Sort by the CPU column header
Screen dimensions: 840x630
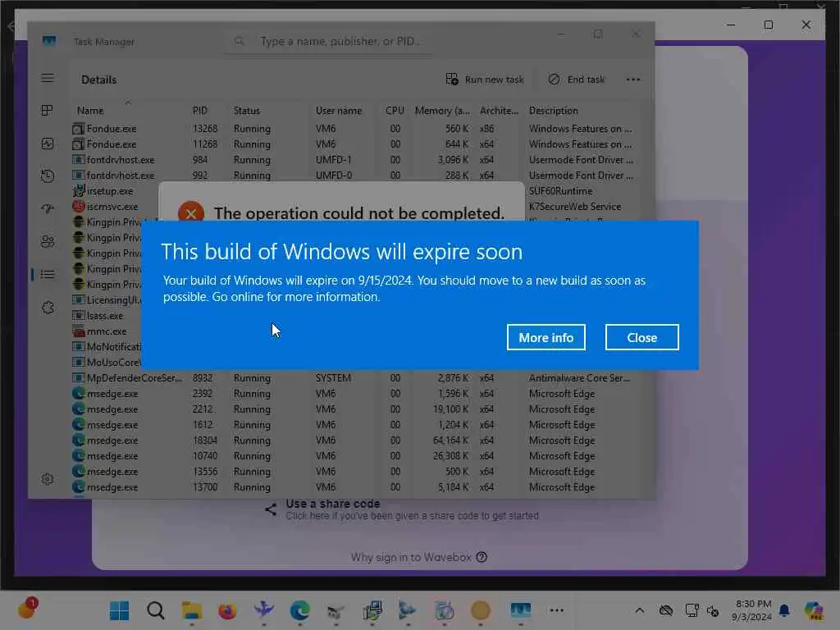pos(395,111)
